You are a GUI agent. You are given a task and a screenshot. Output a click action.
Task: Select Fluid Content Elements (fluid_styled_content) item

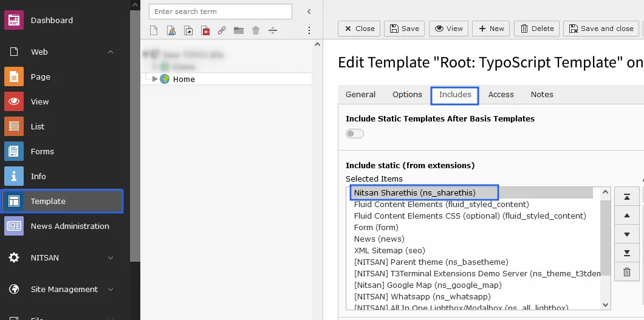[442, 204]
